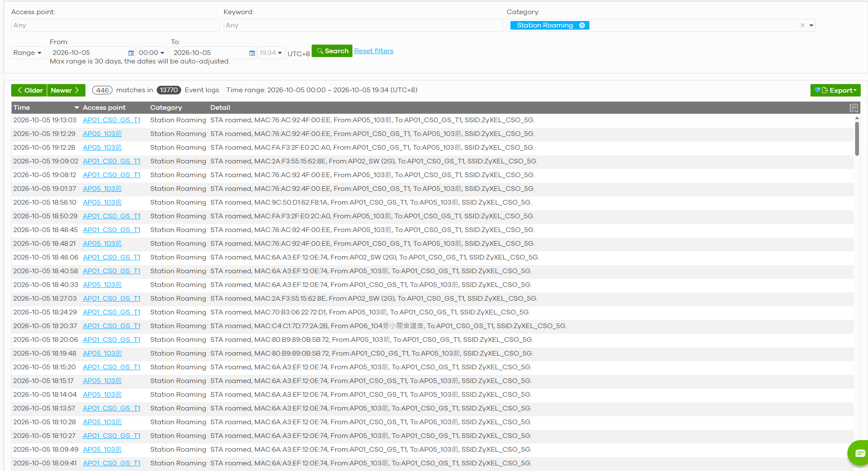The image size is (868, 471).
Task: Click the From date field 2026-10-05
Action: [x=88, y=53]
